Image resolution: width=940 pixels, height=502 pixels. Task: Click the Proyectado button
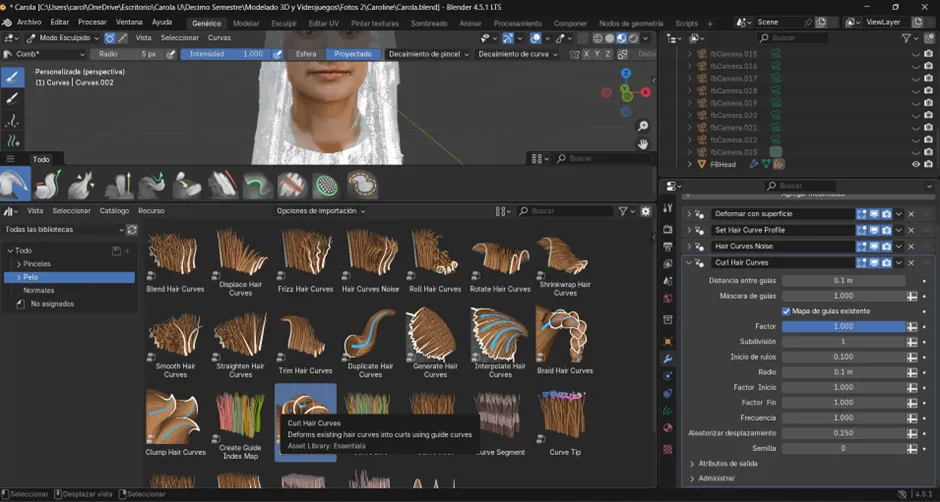click(x=353, y=54)
